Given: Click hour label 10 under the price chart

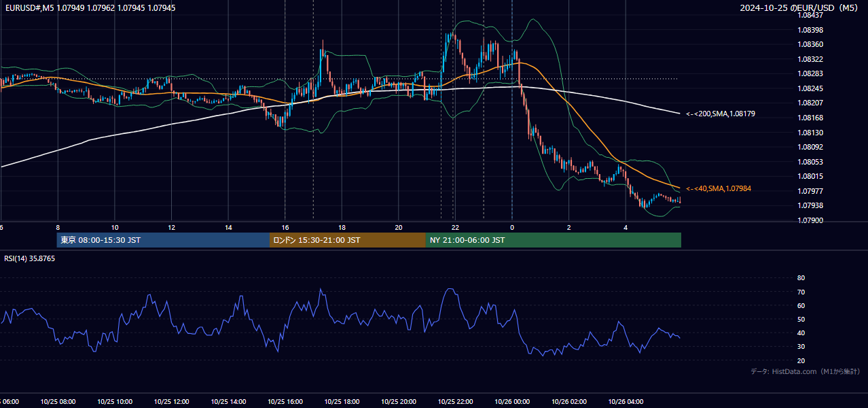Looking at the screenshot, I should [115, 228].
